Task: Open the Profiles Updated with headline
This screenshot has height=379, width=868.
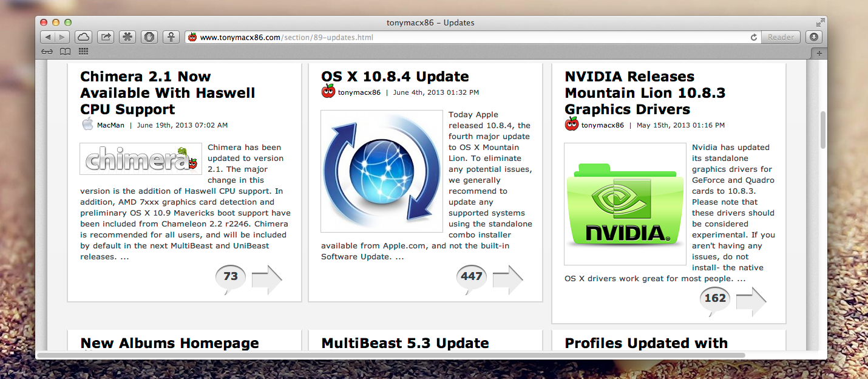Action: point(646,343)
